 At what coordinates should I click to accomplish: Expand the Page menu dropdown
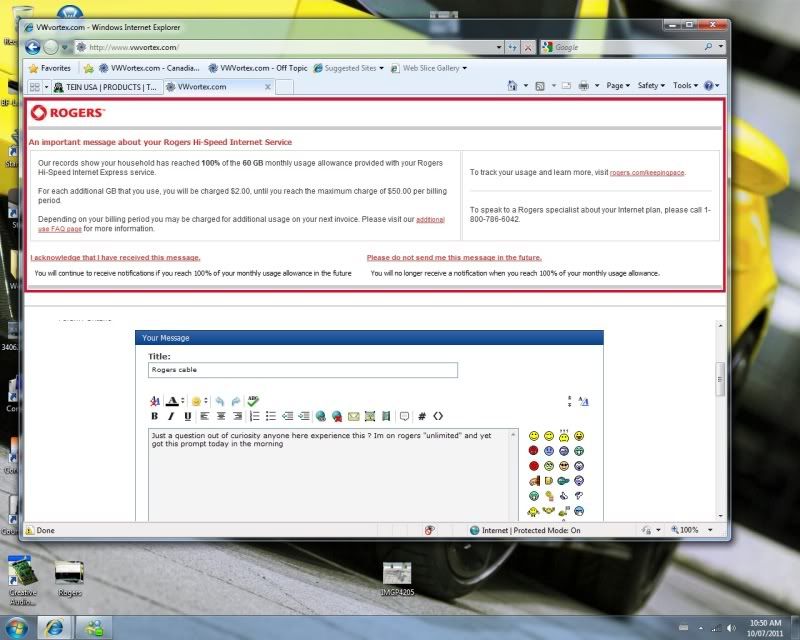(618, 86)
